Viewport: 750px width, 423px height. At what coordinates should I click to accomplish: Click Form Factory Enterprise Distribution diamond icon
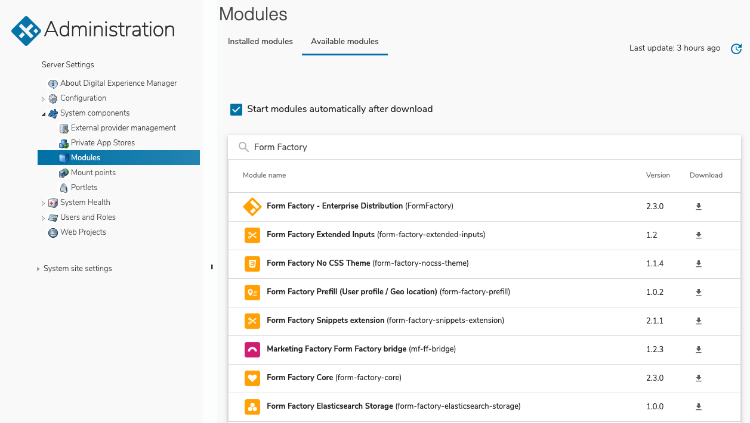tap(252, 207)
